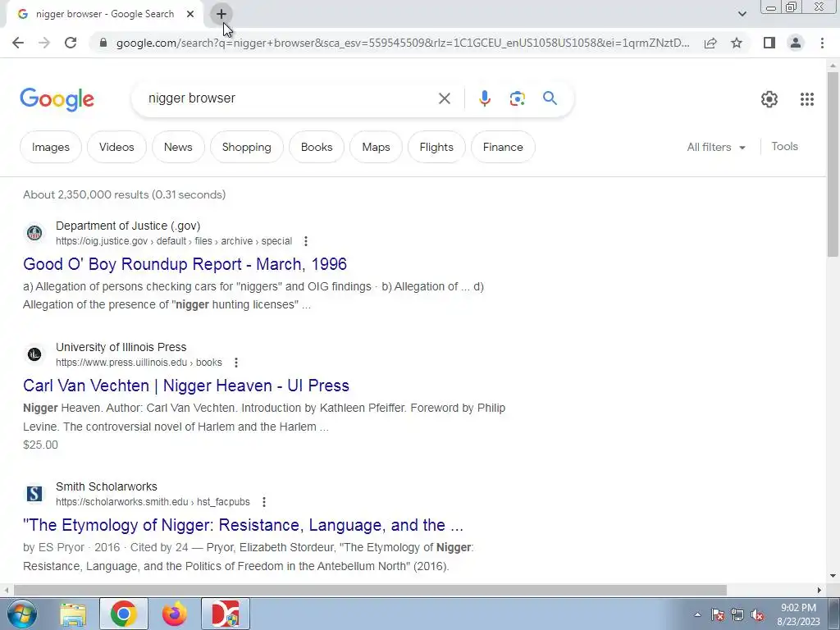This screenshot has width=840, height=630.
Task: Clear the search box with the X
Action: pyautogui.click(x=444, y=98)
